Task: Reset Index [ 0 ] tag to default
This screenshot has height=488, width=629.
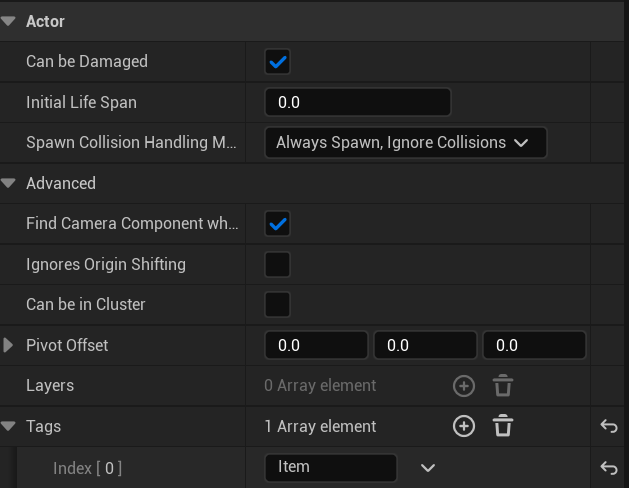Action: [609, 467]
